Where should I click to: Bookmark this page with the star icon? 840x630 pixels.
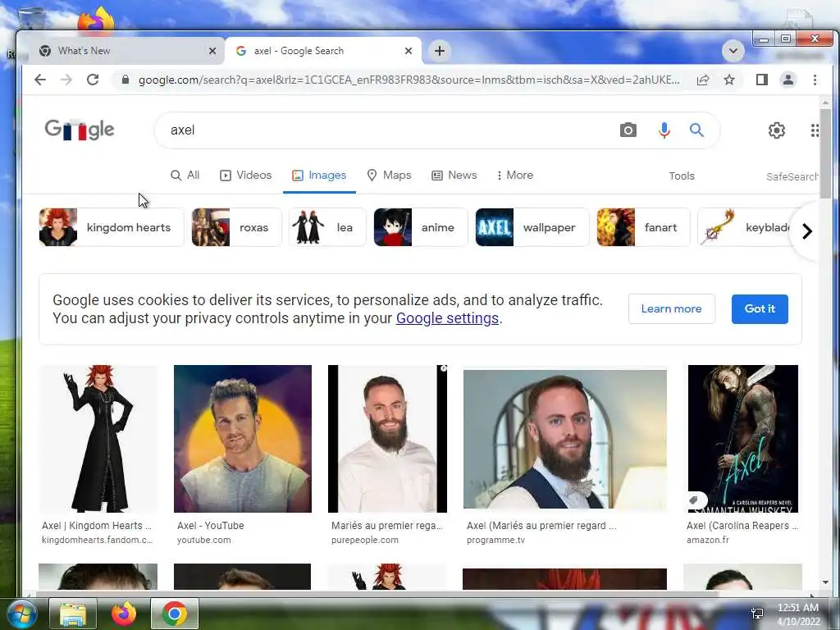click(729, 80)
